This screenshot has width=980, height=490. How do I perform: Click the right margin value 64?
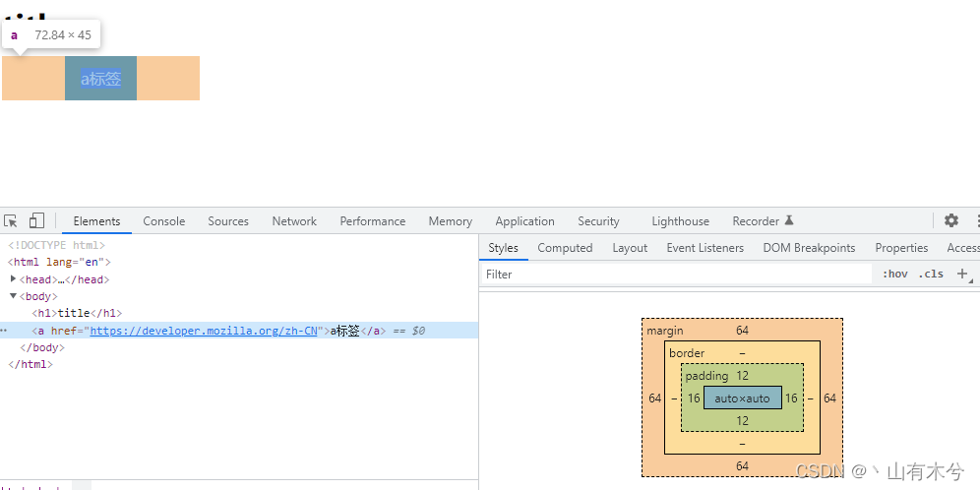point(830,398)
